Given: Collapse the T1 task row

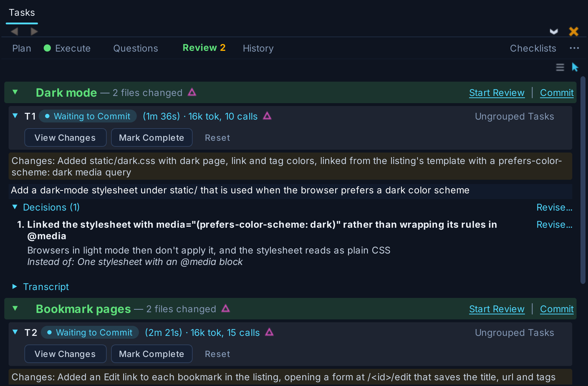Looking at the screenshot, I should [15, 116].
